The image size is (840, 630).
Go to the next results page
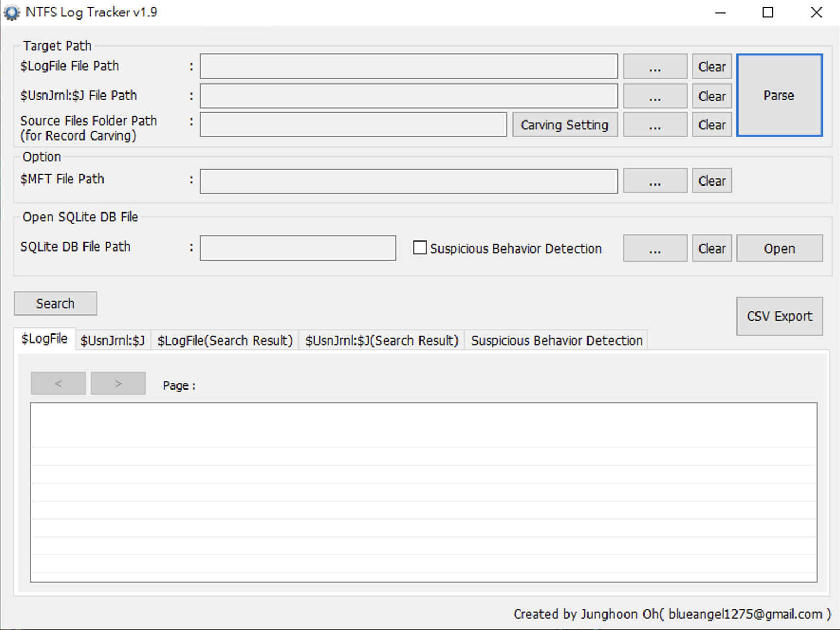[118, 383]
